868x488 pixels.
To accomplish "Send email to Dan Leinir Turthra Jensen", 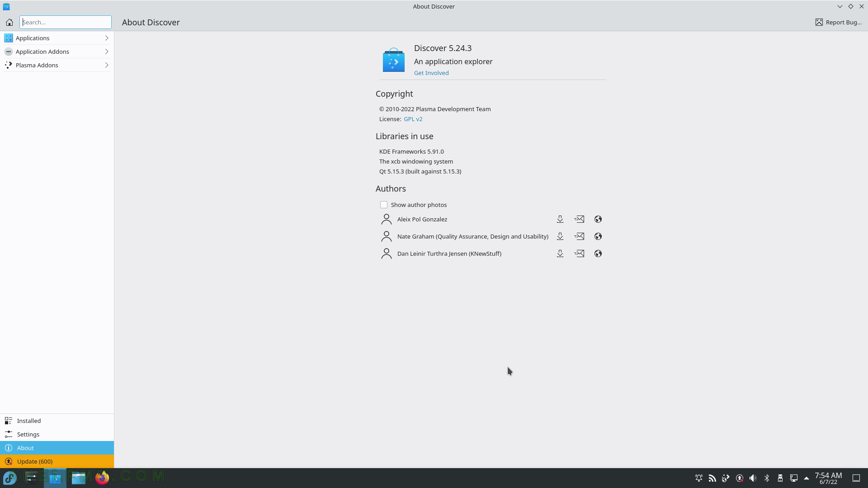I will (579, 253).
